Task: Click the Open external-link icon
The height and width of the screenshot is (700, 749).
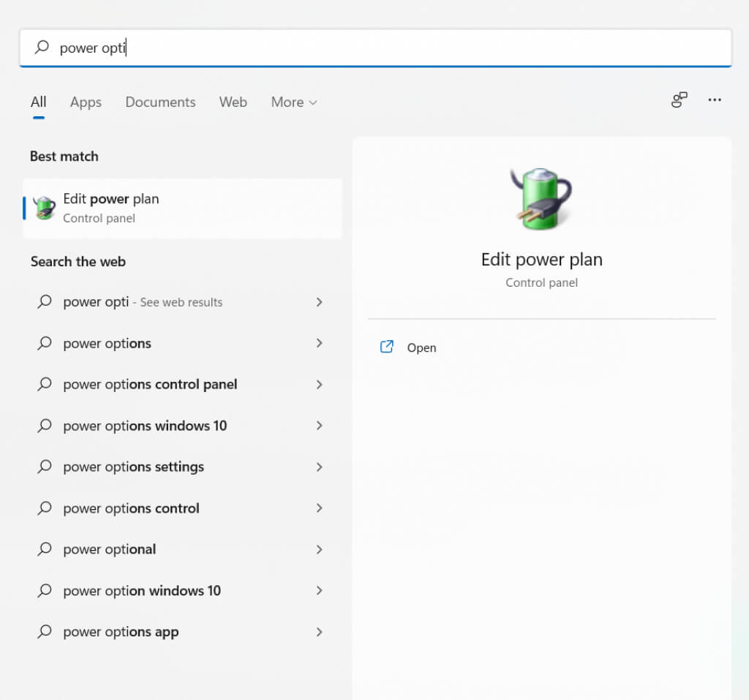Action: (x=387, y=347)
